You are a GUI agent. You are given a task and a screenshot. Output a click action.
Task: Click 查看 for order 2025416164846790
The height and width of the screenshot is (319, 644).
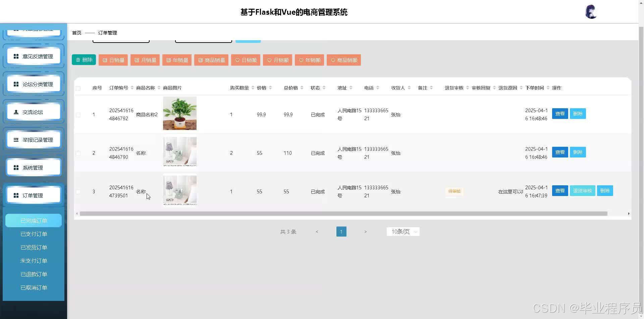[560, 152]
